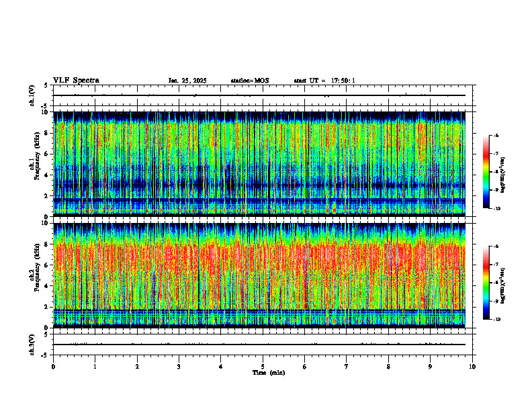Click the ch.2 colorbar "-6" tick label

496,246
